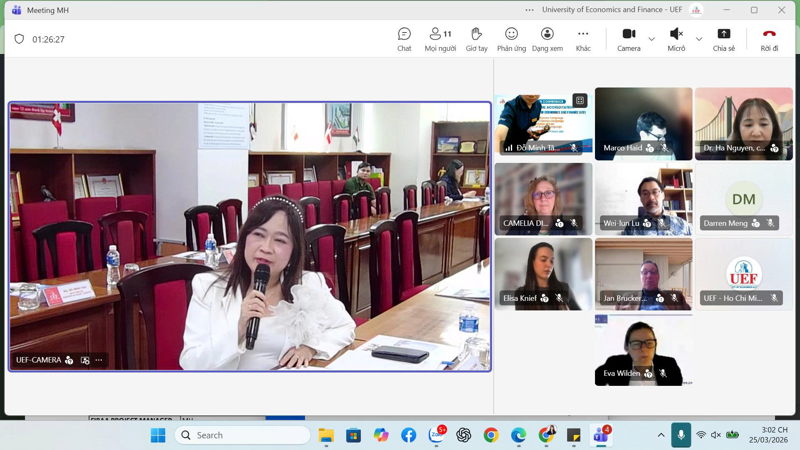The height and width of the screenshot is (450, 800).
Task: Open More options (Khác) menu
Action: [x=583, y=39]
